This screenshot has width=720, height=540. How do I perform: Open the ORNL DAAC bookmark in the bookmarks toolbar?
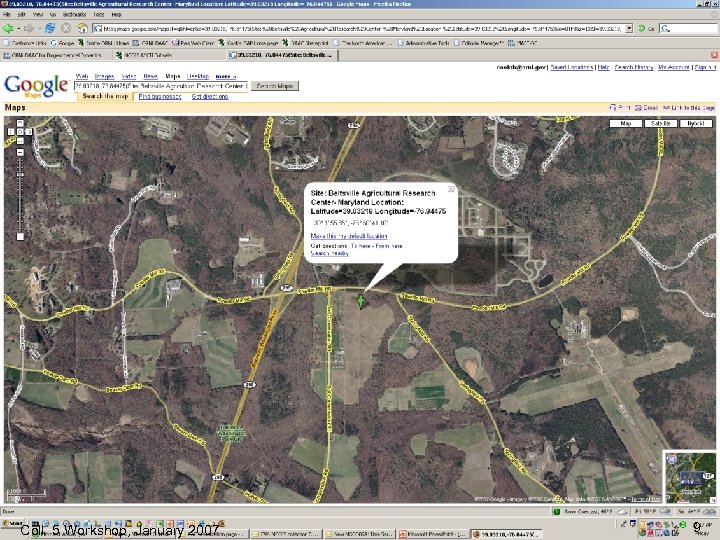click(149, 43)
